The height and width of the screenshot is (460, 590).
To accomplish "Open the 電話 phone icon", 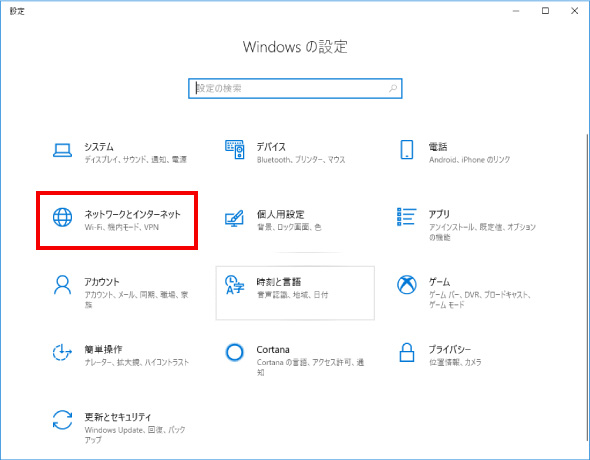I will pos(407,150).
